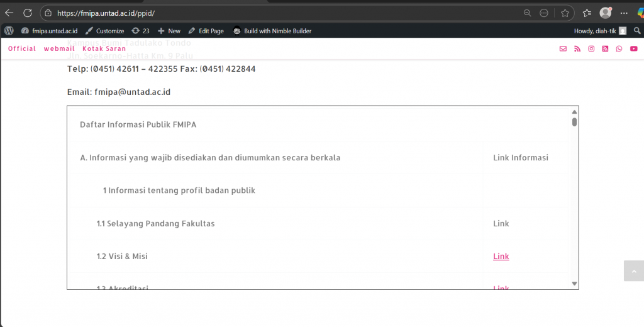The height and width of the screenshot is (327, 644).
Task: Click Customize in the admin bar
Action: point(104,31)
